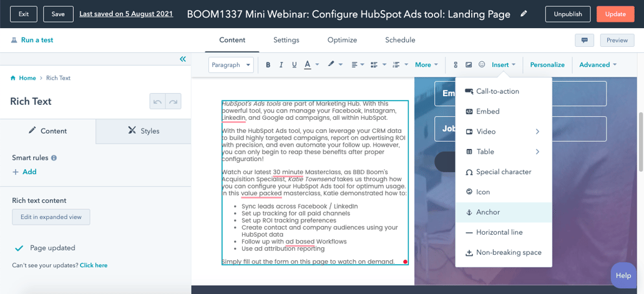Expand the text color dropdown arrow
Viewport: 644px width, 294px height.
pyautogui.click(x=318, y=64)
